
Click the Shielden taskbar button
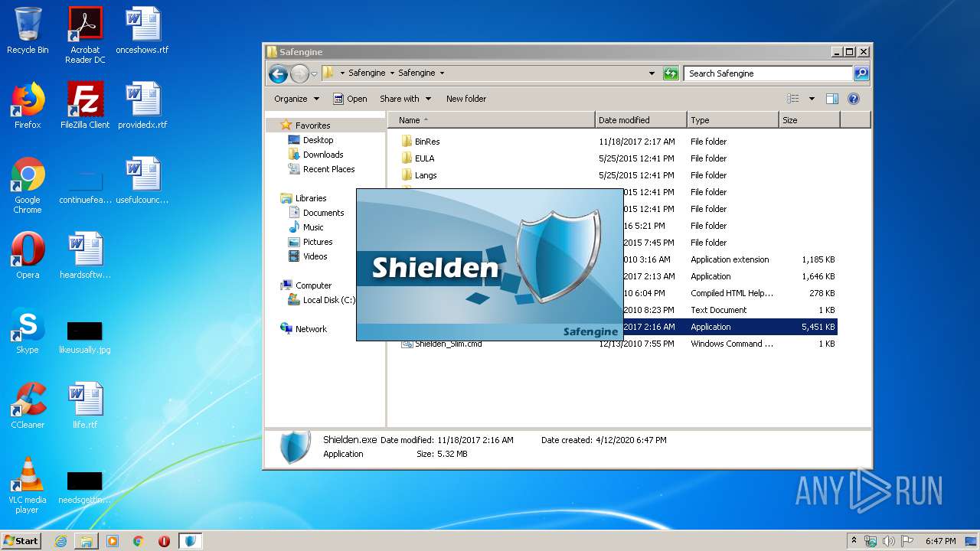191,541
